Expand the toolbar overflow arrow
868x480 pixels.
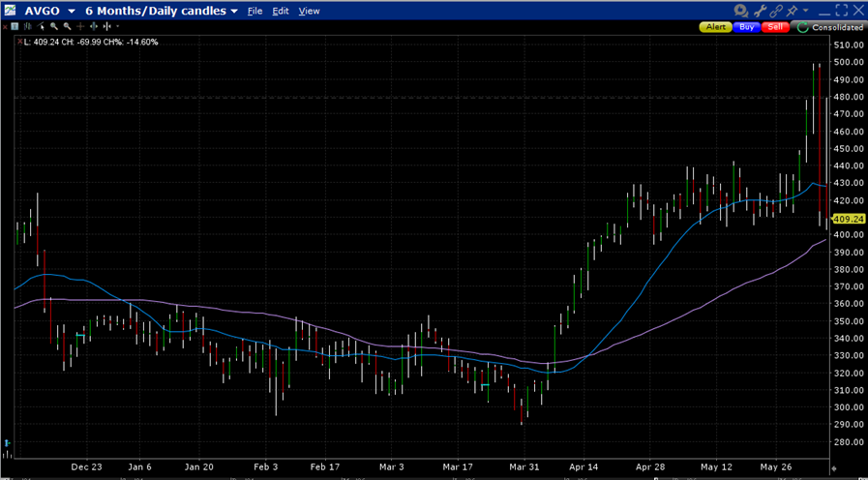(117, 26)
